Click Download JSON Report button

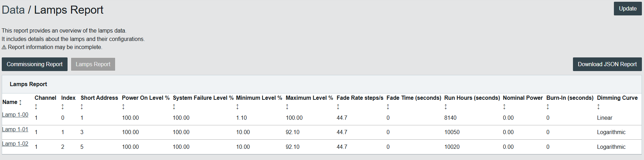607,64
